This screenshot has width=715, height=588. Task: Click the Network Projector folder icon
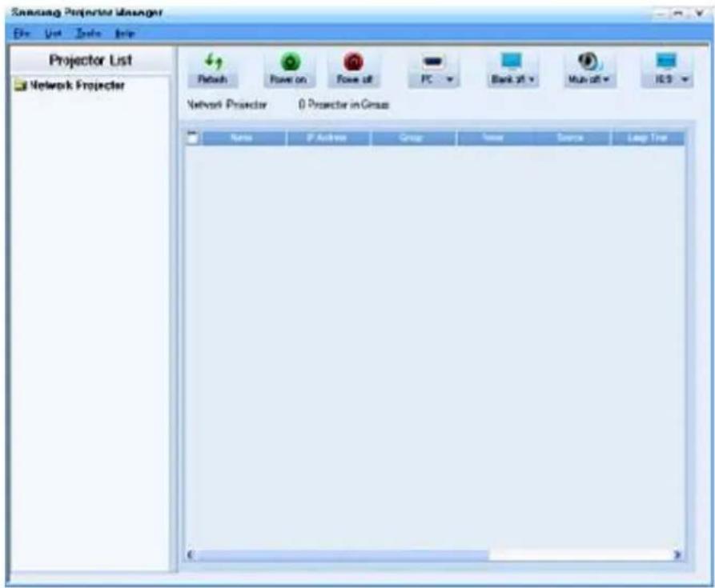pyautogui.click(x=21, y=85)
